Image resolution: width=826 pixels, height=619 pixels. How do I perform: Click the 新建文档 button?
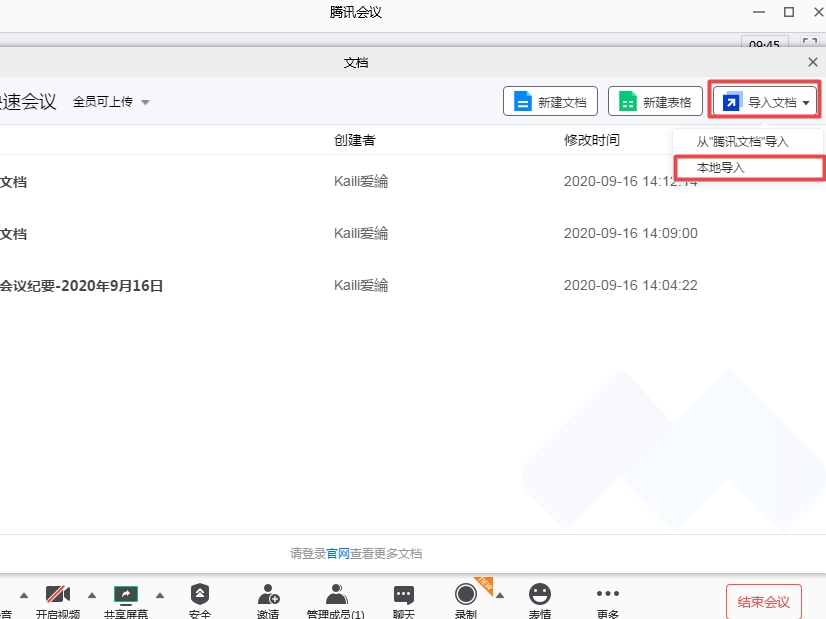[x=550, y=101]
